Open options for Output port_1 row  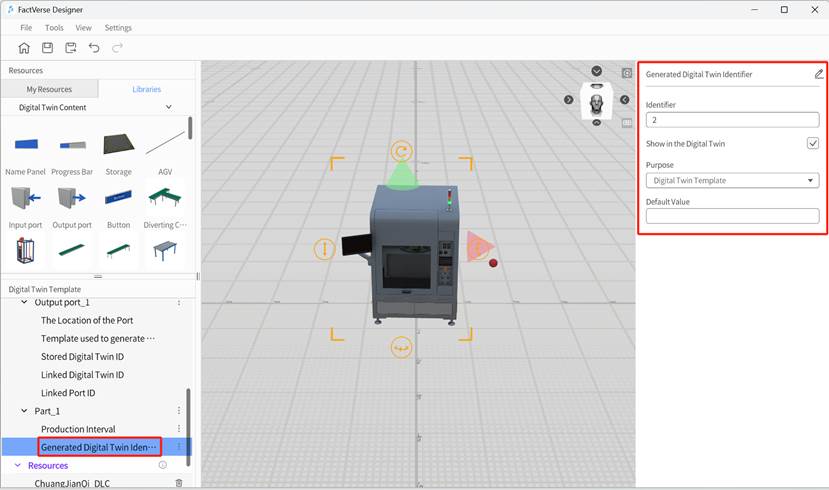click(179, 303)
